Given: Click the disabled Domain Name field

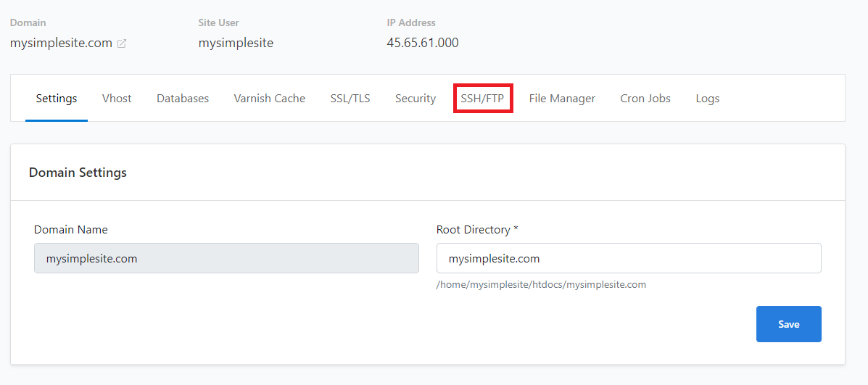Looking at the screenshot, I should pyautogui.click(x=226, y=258).
